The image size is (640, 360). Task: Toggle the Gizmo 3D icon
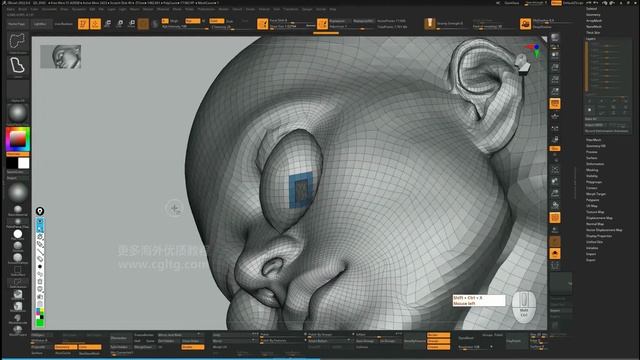click(x=143, y=24)
